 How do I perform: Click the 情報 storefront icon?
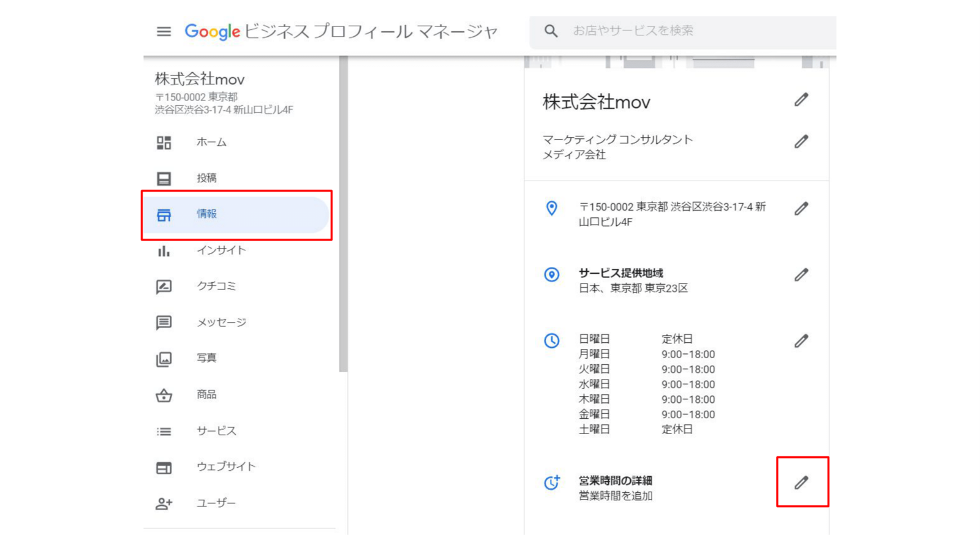click(x=164, y=215)
